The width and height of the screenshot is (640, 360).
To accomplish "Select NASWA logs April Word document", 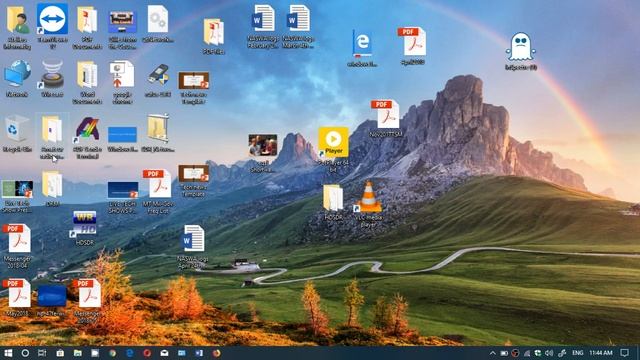I will 193,238.
